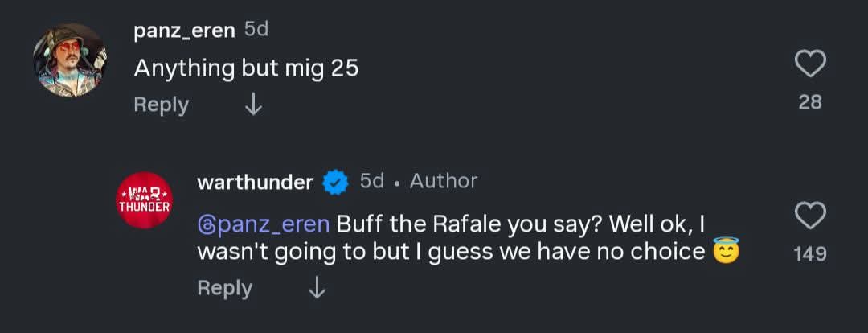
Task: View the 149 likes count
Action: tap(809, 254)
